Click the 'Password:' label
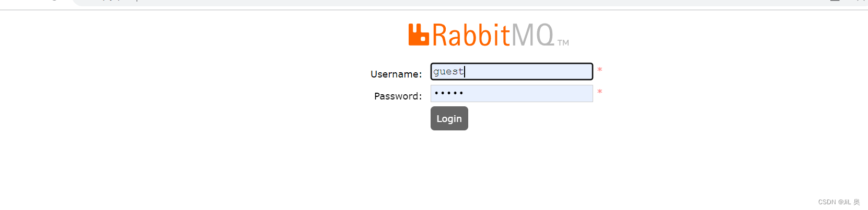 tap(398, 96)
